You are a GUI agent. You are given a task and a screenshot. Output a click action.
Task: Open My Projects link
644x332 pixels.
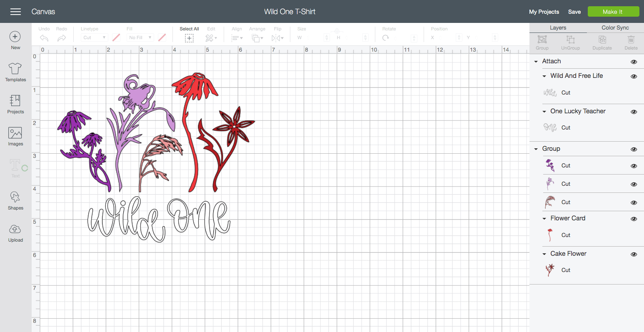[x=544, y=12]
